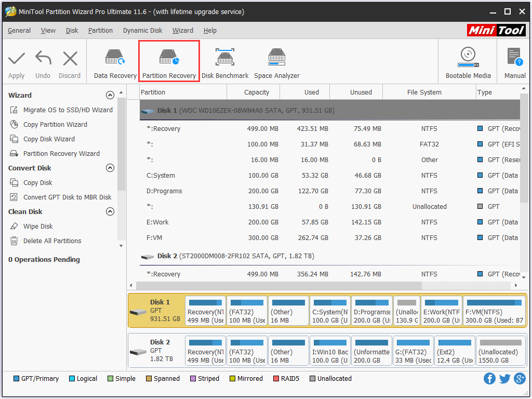Select Disk 2 header row in list
Viewport: 532px width, 399px height.
(x=330, y=256)
